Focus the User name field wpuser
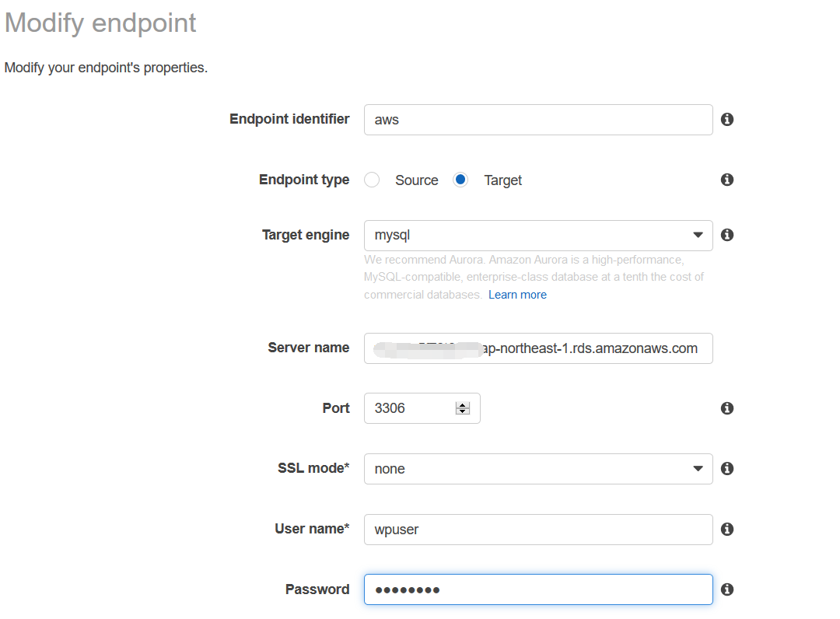 tap(538, 530)
